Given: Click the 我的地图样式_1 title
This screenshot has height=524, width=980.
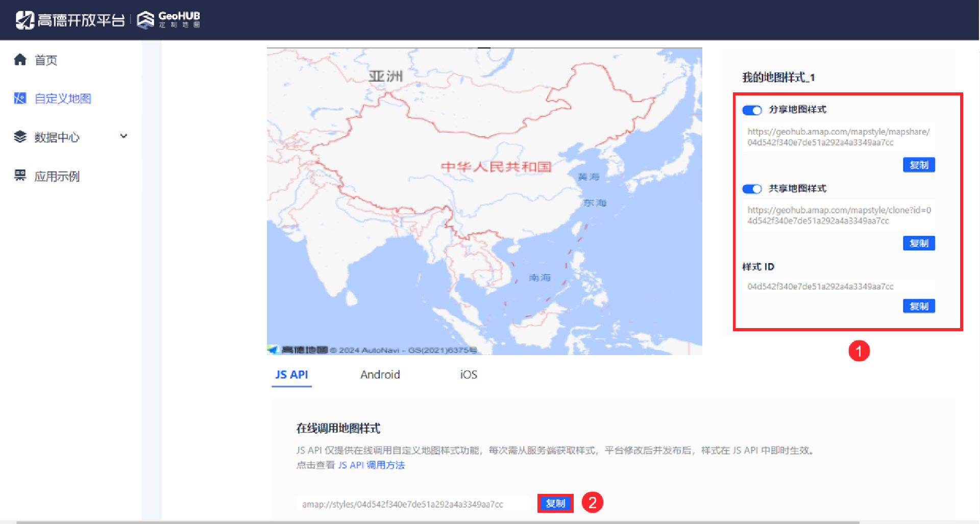Looking at the screenshot, I should (x=778, y=78).
